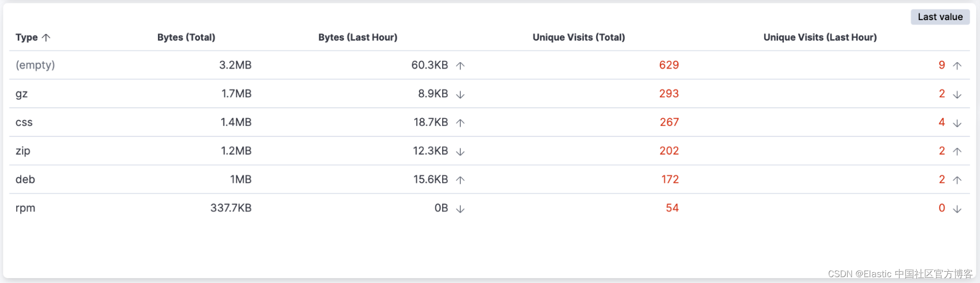The image size is (980, 283).
Task: Select the rpm type cell
Action: [25, 208]
